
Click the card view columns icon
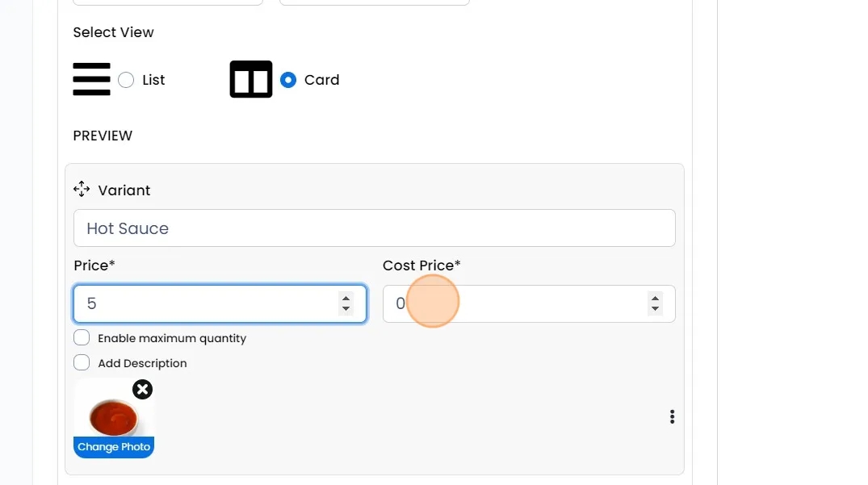tap(251, 79)
